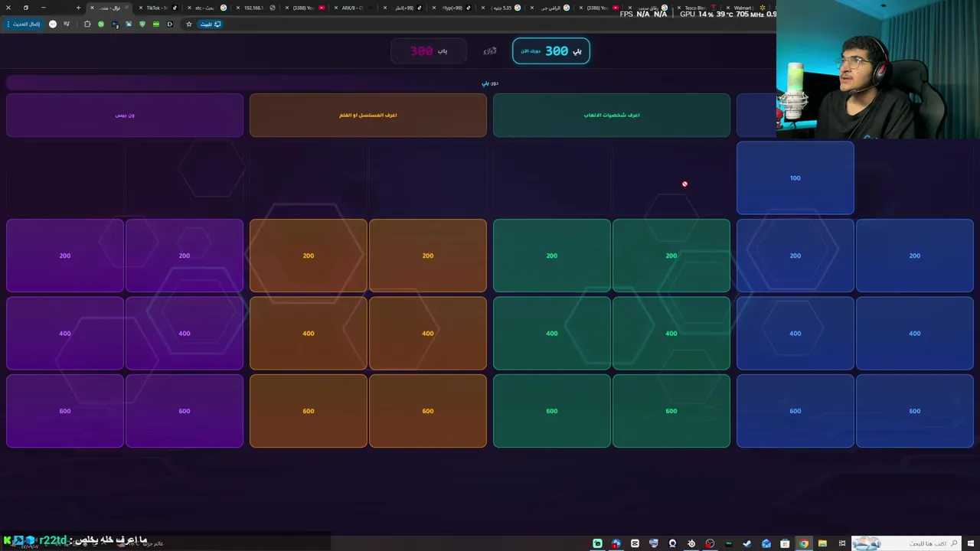
Task: Click the extension icon with badge 2
Action: [115, 24]
